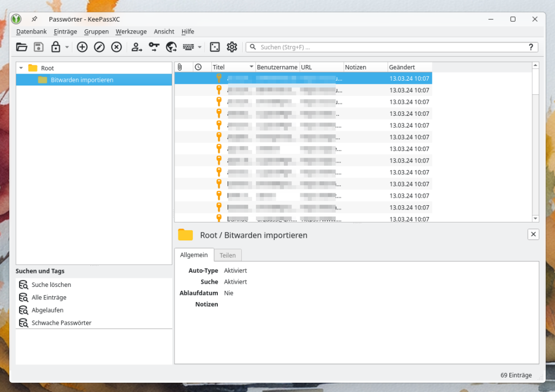Open database using folder toolbar icon
The image size is (555, 392).
click(22, 47)
